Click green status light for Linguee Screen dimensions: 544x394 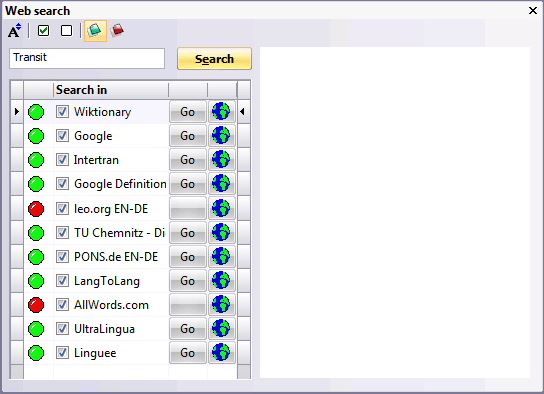coord(36,353)
